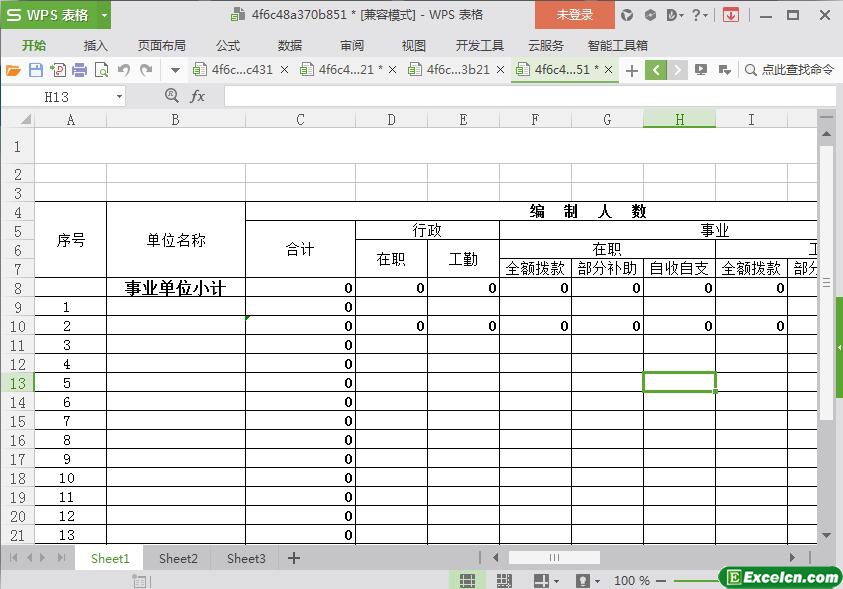Click the Print icon

(80, 70)
